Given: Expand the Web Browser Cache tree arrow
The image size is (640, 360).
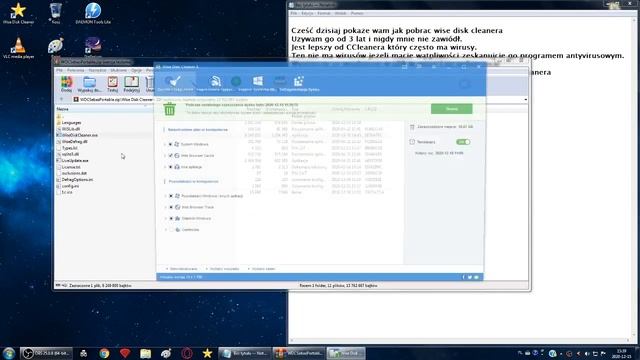Looking at the screenshot, I should 165,156.
